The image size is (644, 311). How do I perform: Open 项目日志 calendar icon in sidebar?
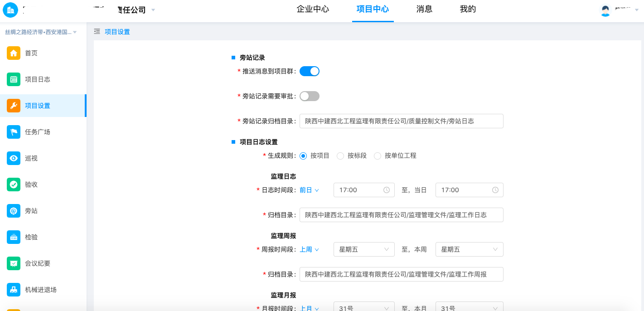point(14,79)
